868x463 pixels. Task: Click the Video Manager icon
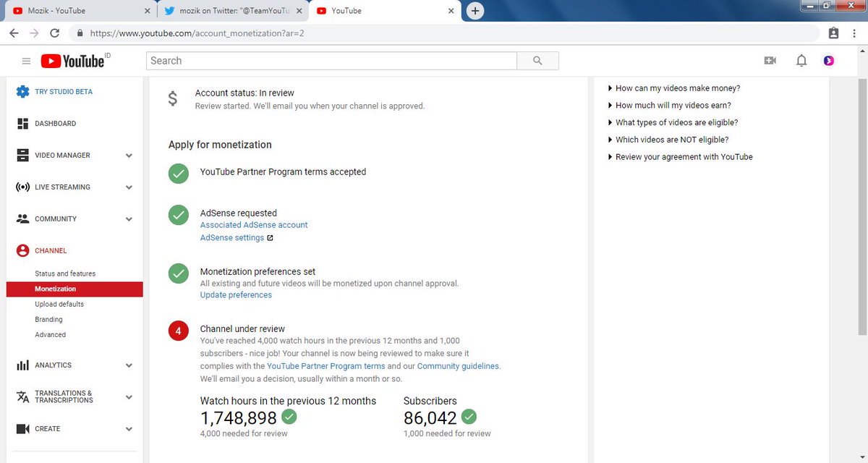tap(23, 156)
